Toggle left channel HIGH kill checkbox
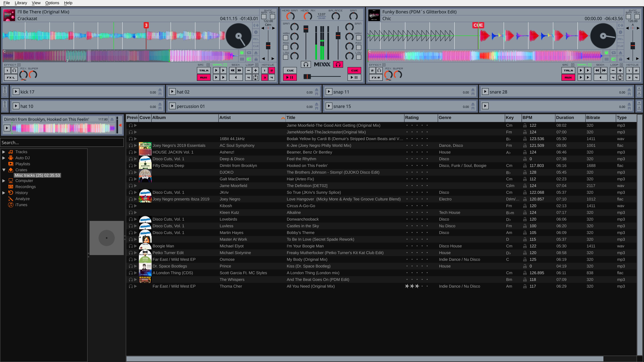 (x=285, y=38)
